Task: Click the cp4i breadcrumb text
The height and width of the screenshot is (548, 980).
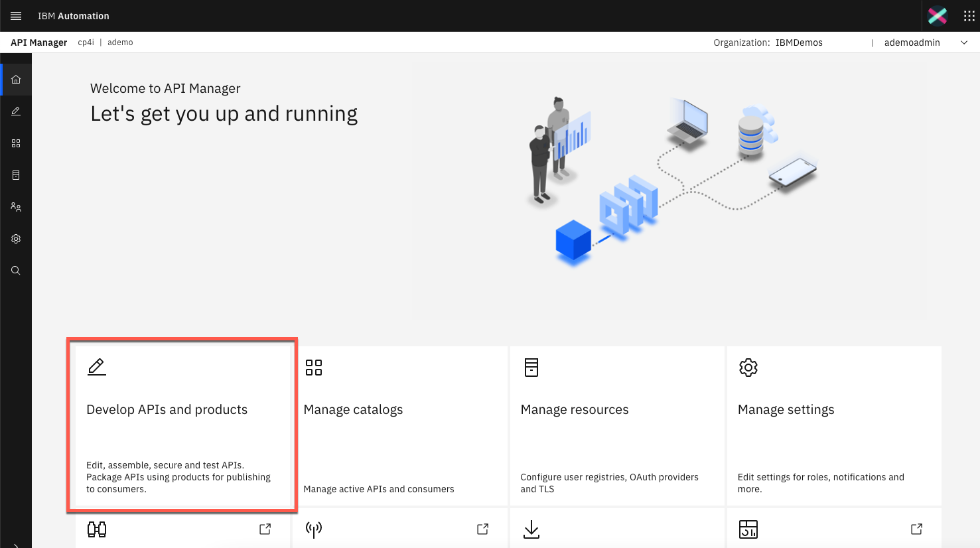Action: point(86,42)
